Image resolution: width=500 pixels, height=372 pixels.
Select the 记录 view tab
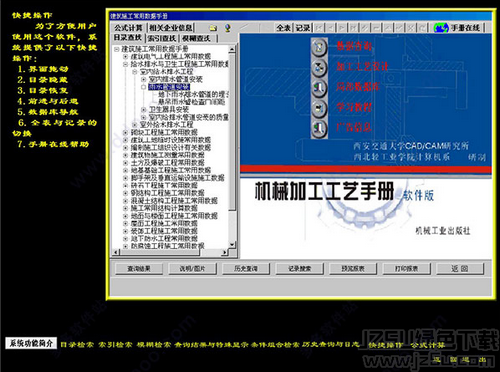(x=303, y=28)
